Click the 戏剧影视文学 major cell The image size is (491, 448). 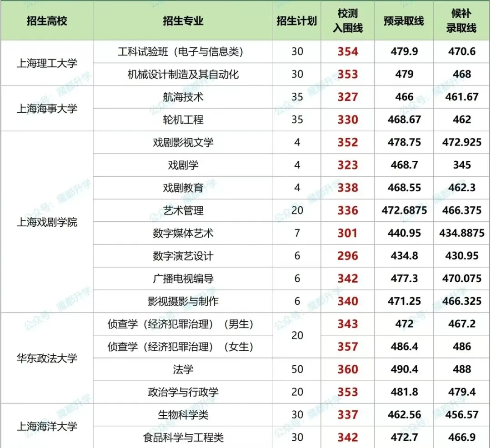click(183, 142)
